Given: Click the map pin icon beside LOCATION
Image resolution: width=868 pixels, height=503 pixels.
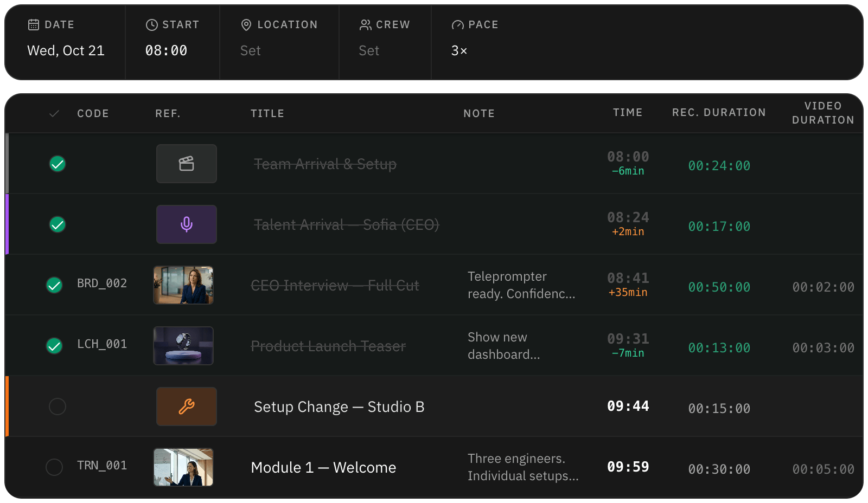Looking at the screenshot, I should (x=246, y=24).
